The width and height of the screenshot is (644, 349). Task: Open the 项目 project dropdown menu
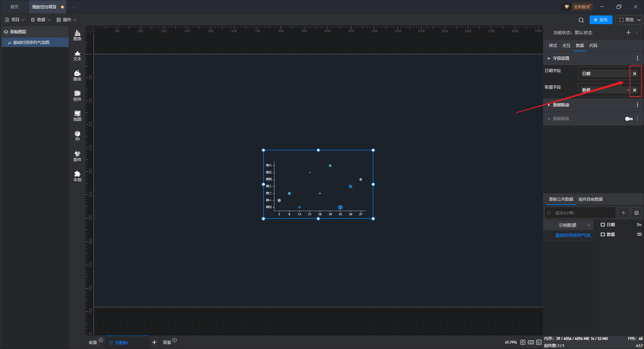click(15, 20)
